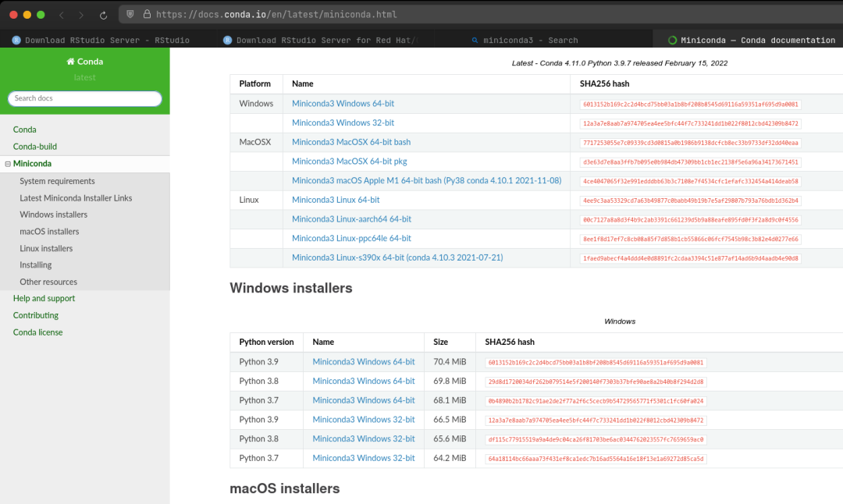
Task: Go to macOS installers in sidebar
Action: (x=49, y=232)
